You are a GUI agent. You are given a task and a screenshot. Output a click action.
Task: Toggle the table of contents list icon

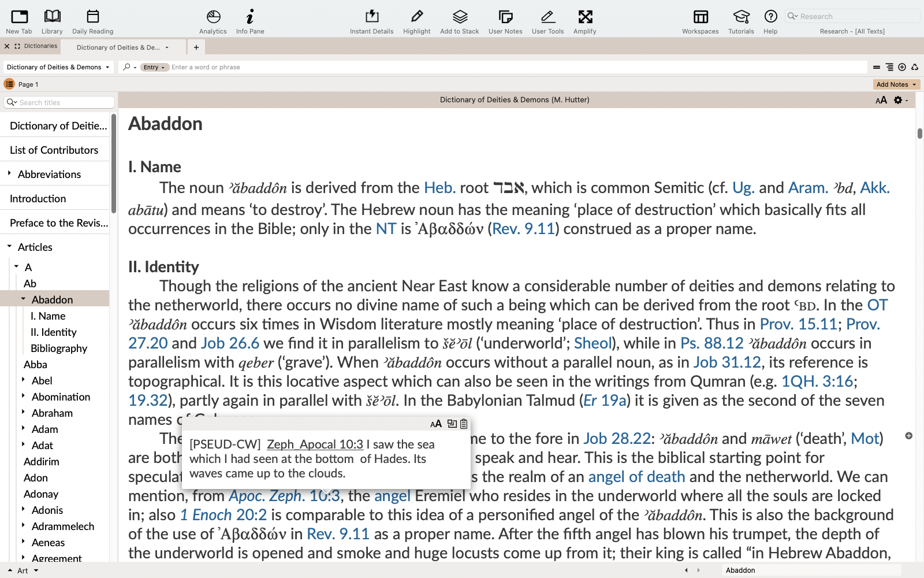[x=9, y=84]
